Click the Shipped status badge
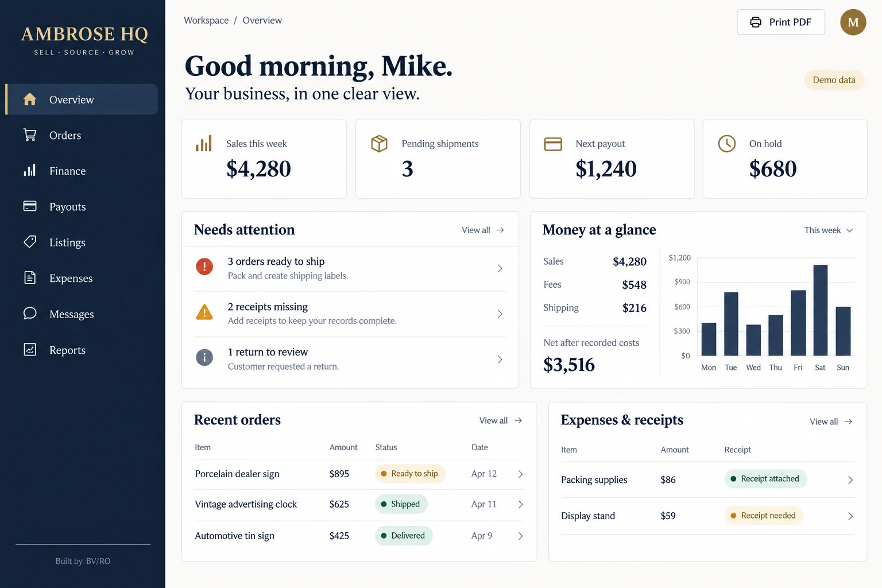 (401, 504)
